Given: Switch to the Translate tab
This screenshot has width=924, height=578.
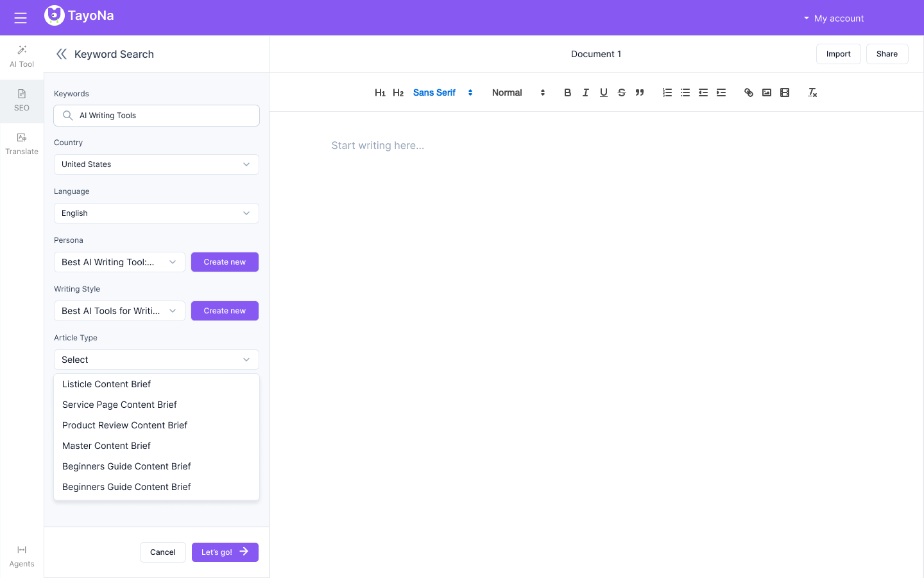Looking at the screenshot, I should pyautogui.click(x=22, y=143).
